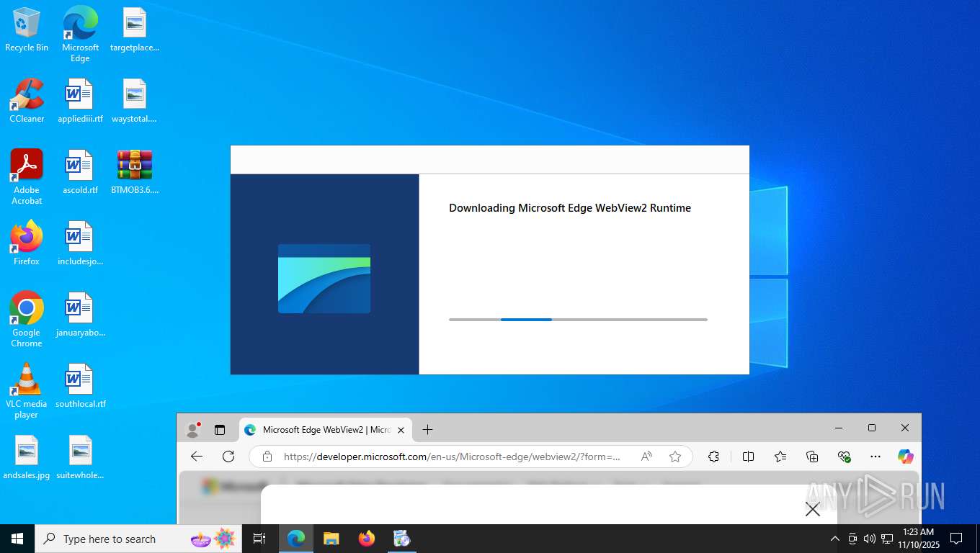Screen dimensions: 980x553
Task: Click the WebView2 download progress bar
Action: tap(578, 319)
